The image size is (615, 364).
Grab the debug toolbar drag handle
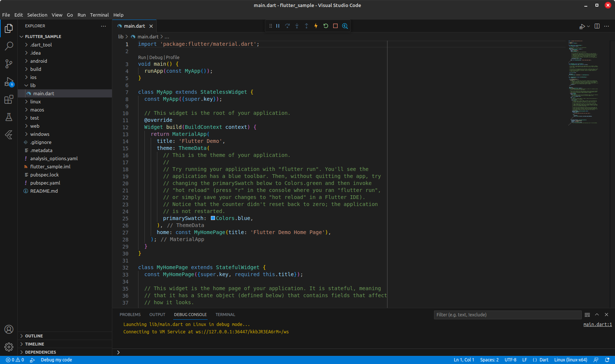(270, 26)
